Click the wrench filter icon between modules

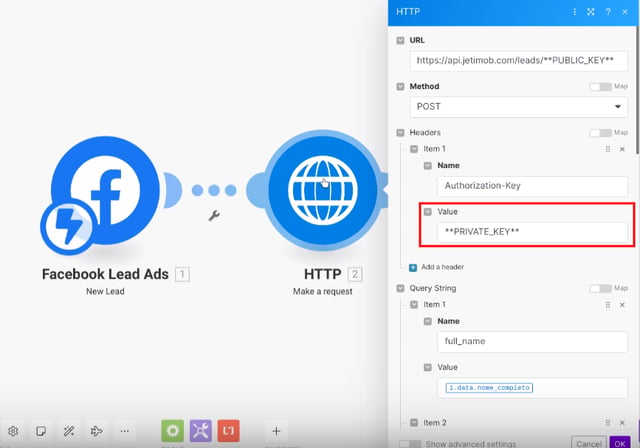pos(214,216)
